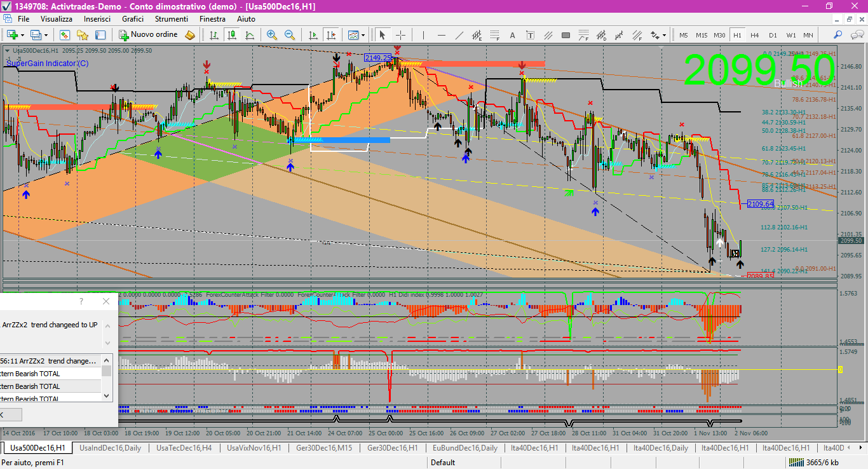Switch to candlestick chart display
The image size is (868, 469).
(x=232, y=35)
